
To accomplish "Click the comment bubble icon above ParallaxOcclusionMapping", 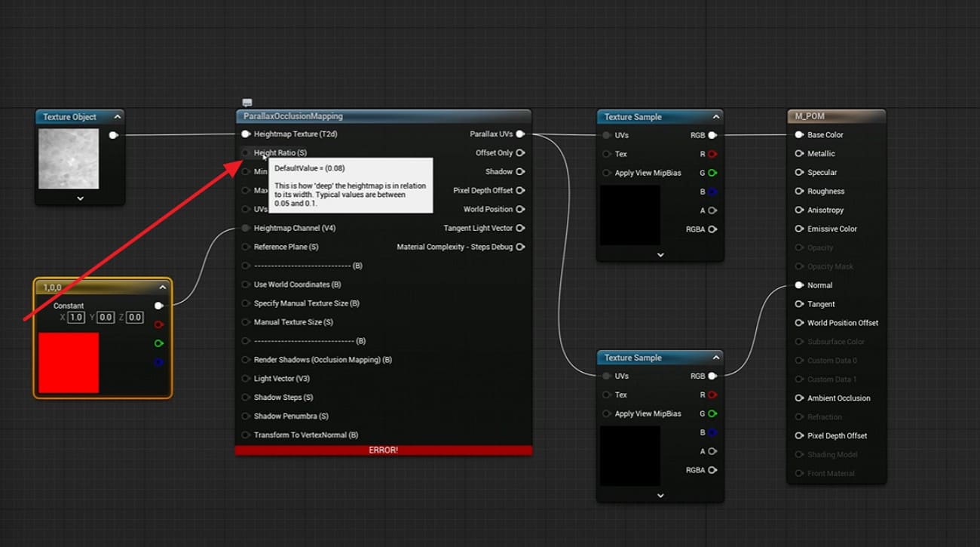I will (247, 103).
